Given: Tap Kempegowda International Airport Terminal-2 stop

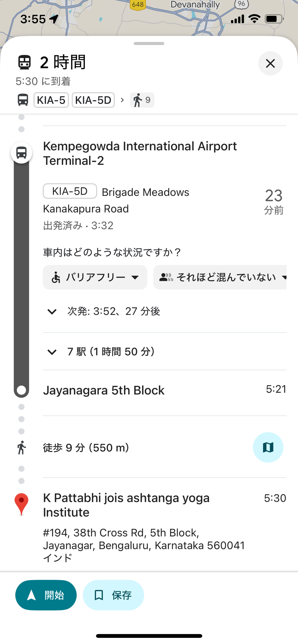Looking at the screenshot, I should pyautogui.click(x=140, y=153).
